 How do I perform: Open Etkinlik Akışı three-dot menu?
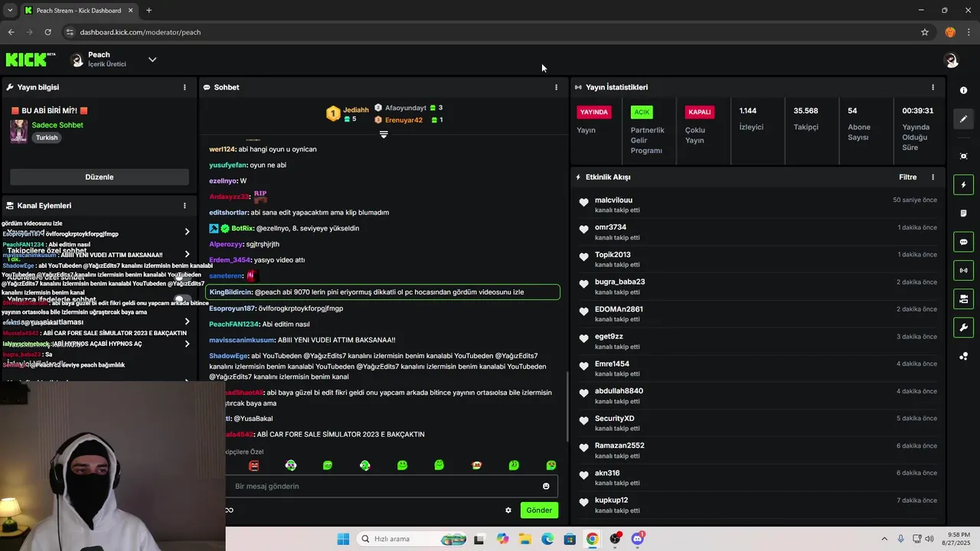coord(933,177)
